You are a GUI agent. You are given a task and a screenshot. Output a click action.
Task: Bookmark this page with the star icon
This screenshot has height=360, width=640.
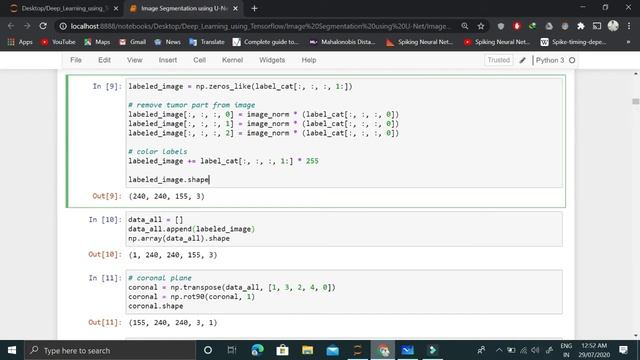(x=481, y=26)
